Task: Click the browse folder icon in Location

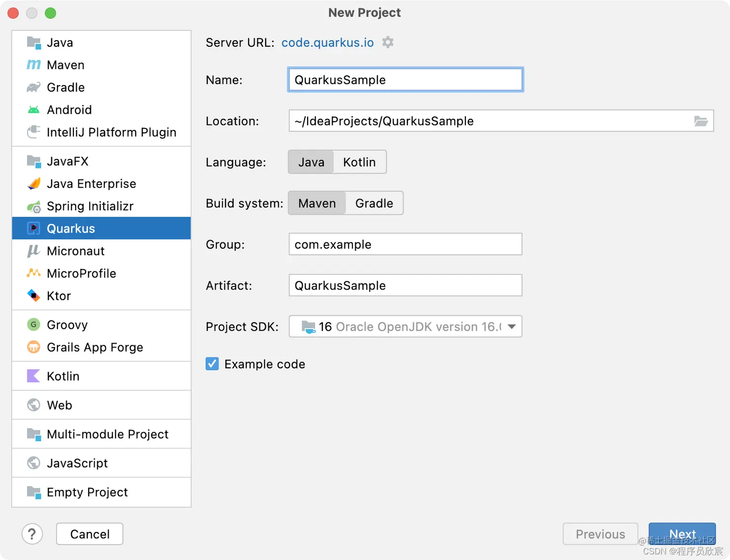Action: coord(701,121)
